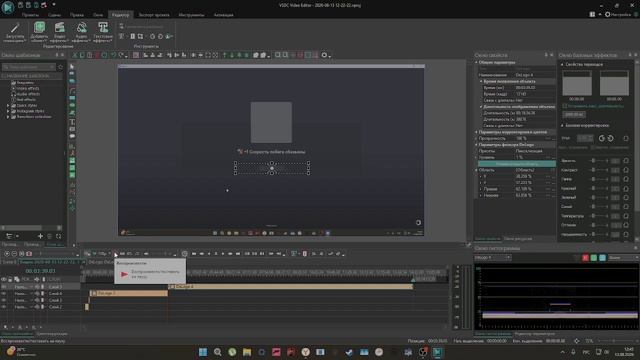640x360 pixels.
Task: Adjust the Температура slider in effects panel
Action: pyautogui.click(x=599, y=216)
